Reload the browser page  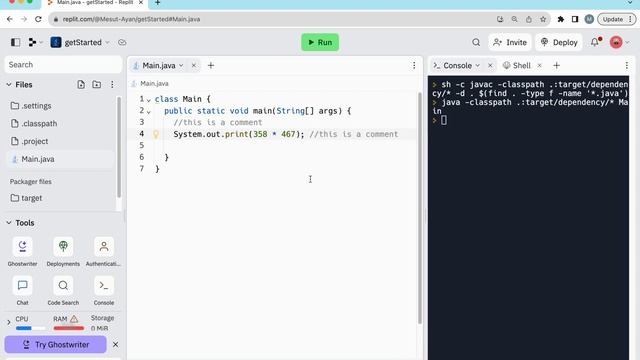pos(38,19)
